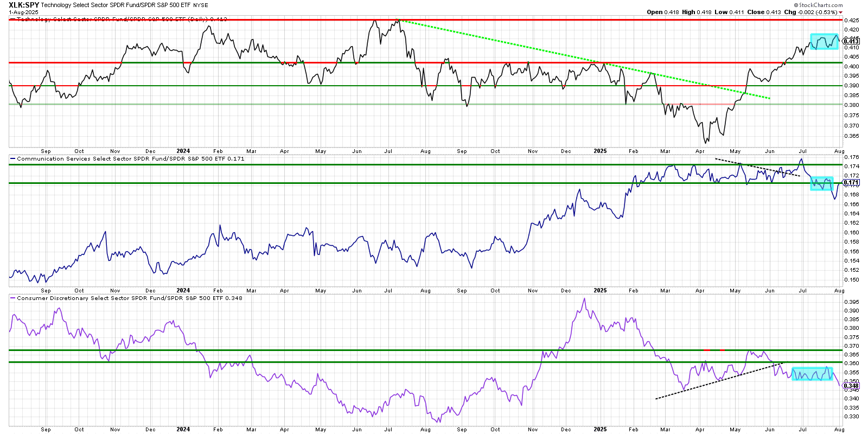Click the 'Low 0.411' quote value

coord(729,12)
